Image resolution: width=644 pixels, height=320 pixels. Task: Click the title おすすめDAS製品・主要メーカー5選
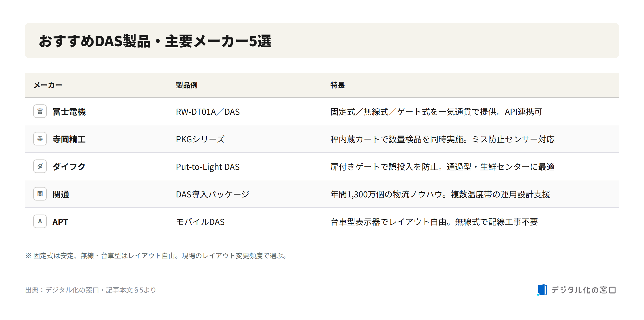pos(155,41)
